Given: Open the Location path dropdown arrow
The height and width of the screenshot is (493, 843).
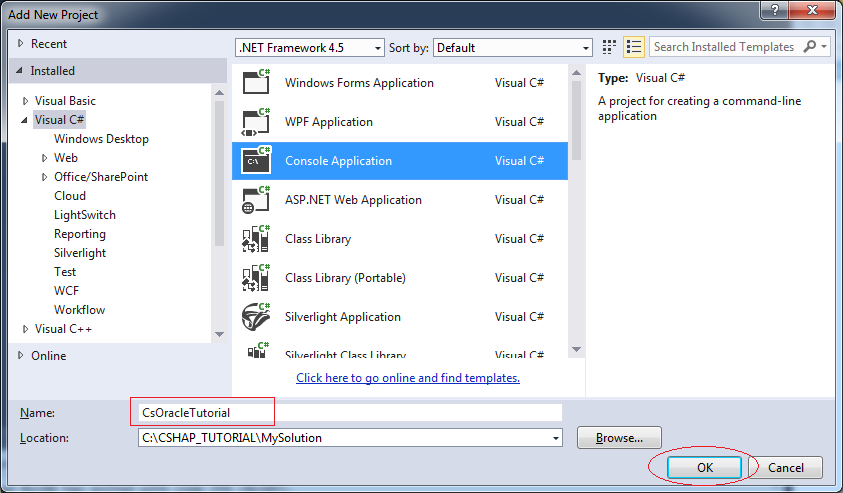Looking at the screenshot, I should click(555, 438).
